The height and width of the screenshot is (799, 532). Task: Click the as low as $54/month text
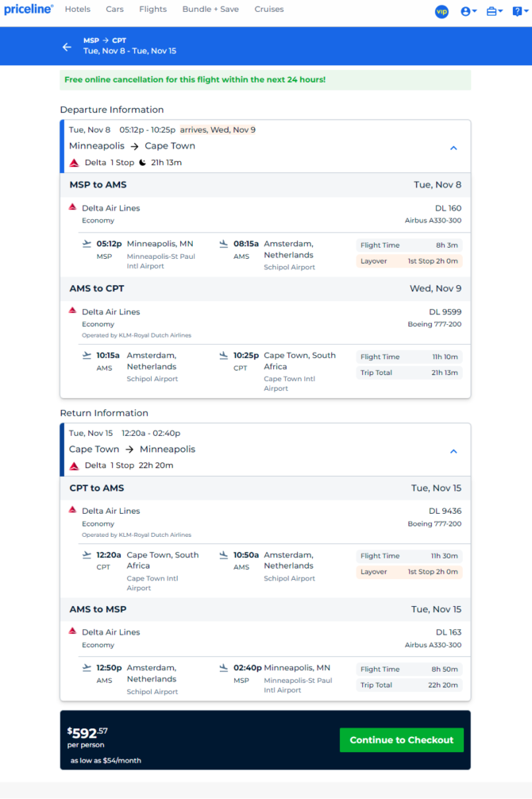[106, 760]
